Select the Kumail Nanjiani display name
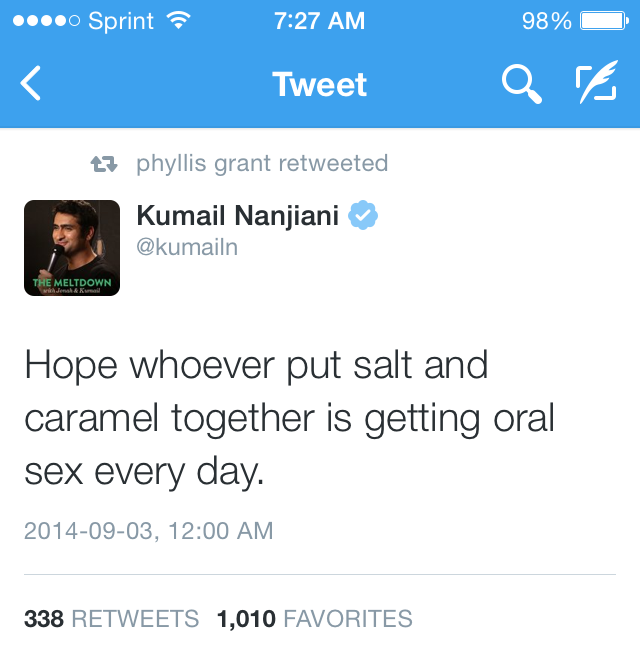Viewport: 640px width, 656px height. coord(237,215)
